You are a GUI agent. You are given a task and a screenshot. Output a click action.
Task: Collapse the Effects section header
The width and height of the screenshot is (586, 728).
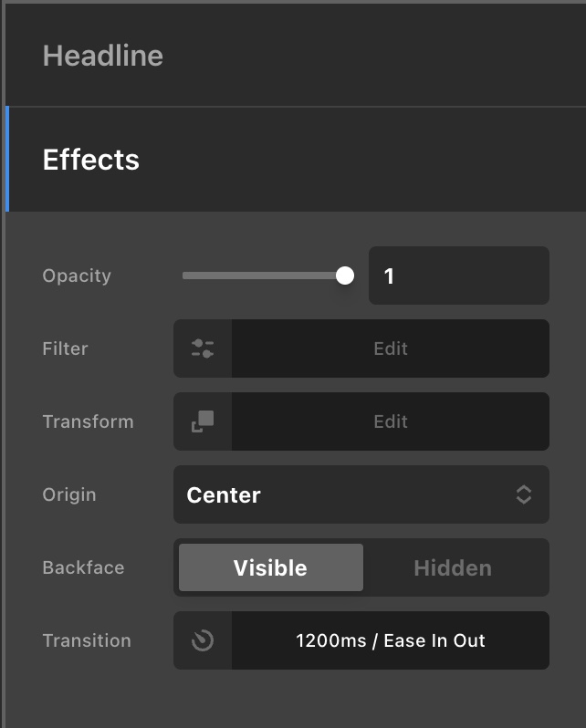pos(296,160)
